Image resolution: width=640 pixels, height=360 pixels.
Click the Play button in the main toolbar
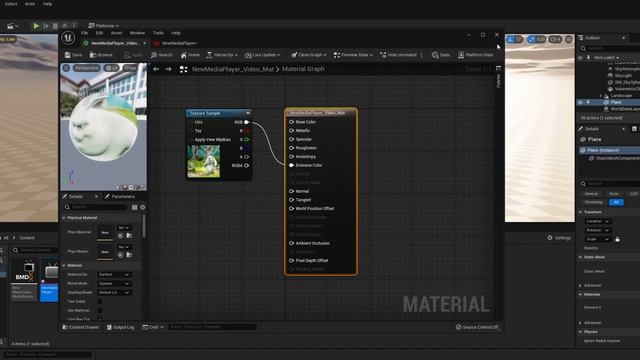point(36,26)
